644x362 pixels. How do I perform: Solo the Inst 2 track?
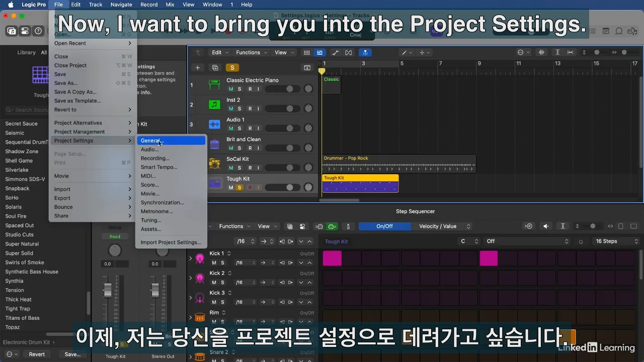coord(239,109)
